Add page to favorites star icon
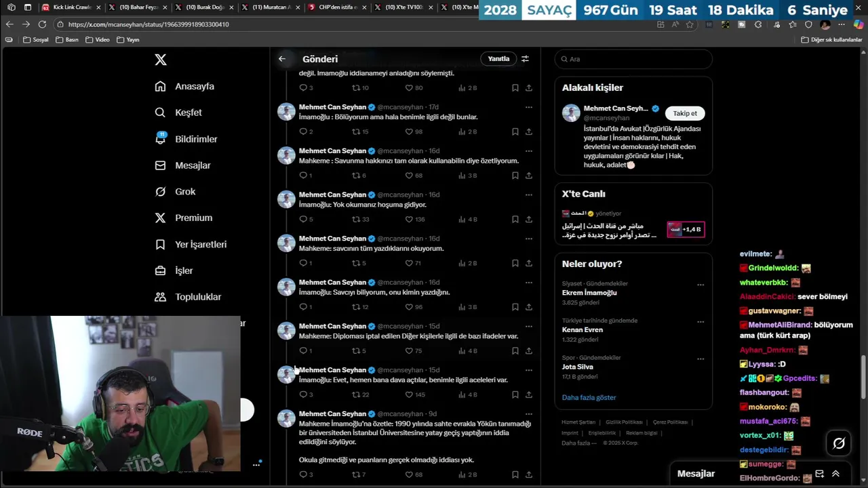This screenshot has width=868, height=488. [690, 24]
